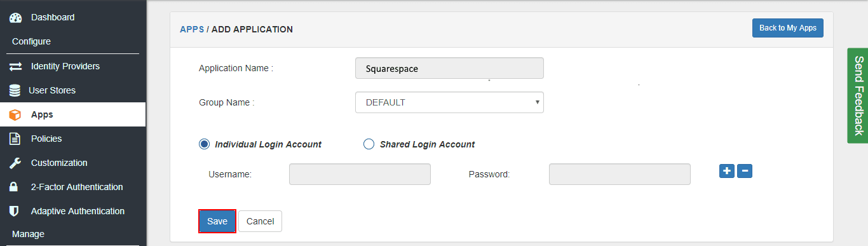Click the Customization wrench icon
Screen dimensions: 868x246
(x=15, y=163)
